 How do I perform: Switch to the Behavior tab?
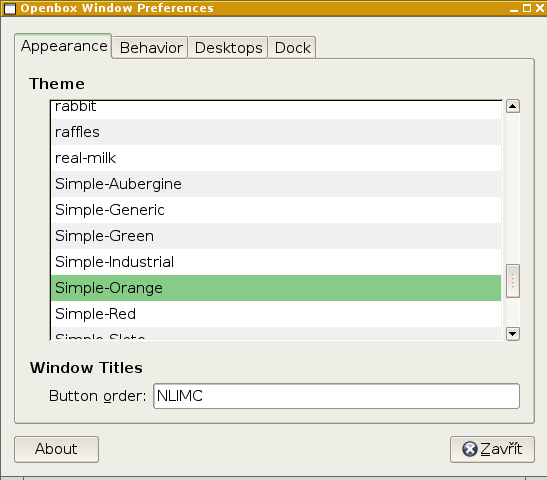151,48
